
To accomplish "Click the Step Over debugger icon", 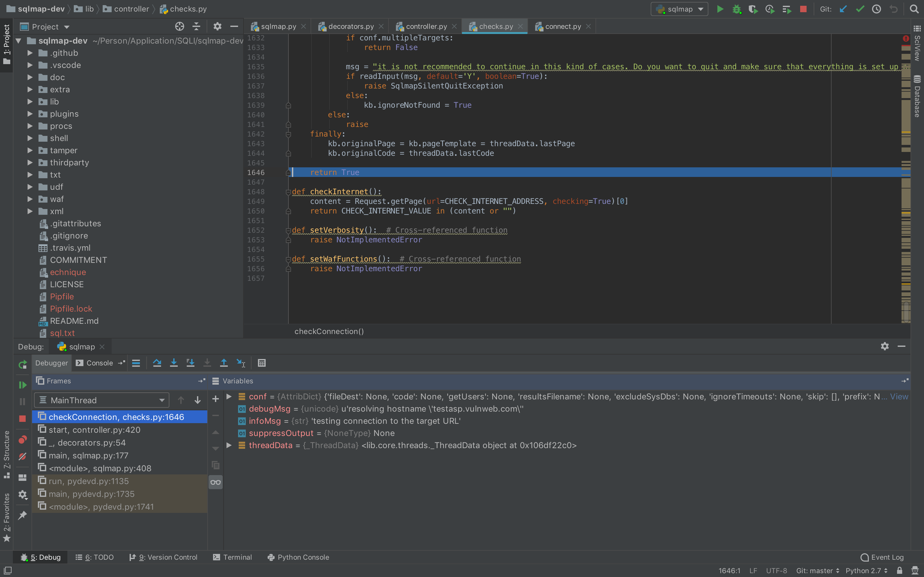I will point(157,363).
